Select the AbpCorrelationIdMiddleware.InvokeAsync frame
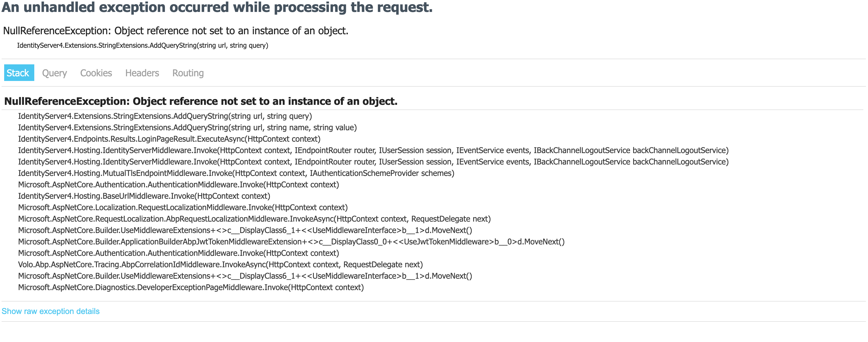This screenshot has height=342, width=868. [x=220, y=265]
